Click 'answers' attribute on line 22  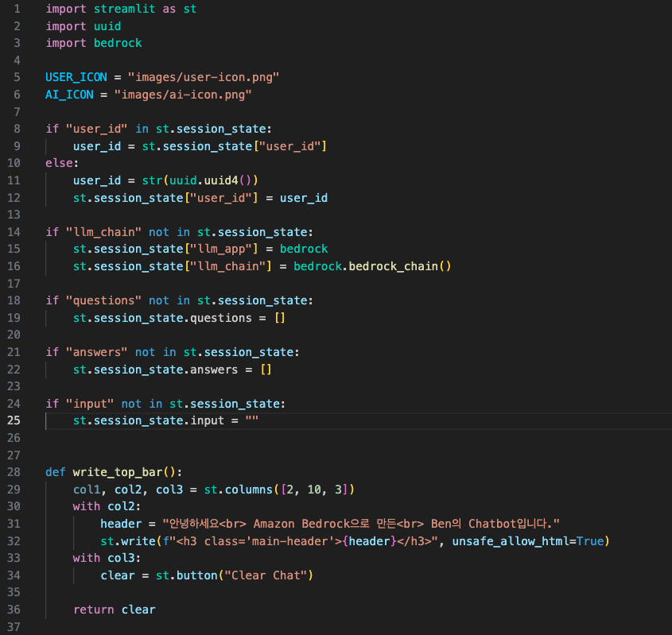pyautogui.click(x=214, y=370)
